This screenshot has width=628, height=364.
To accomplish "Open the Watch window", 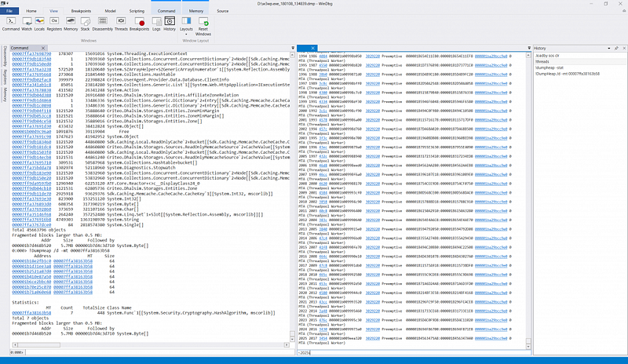I will pyautogui.click(x=27, y=24).
